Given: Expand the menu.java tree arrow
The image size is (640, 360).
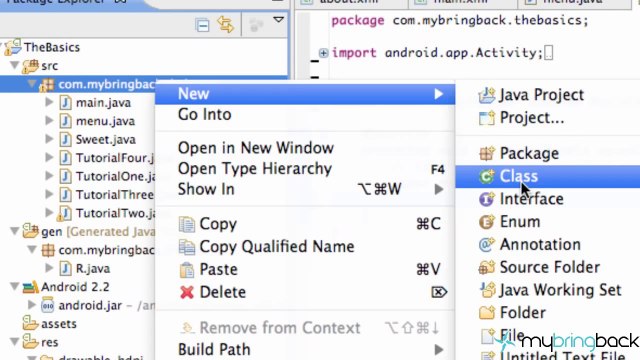Looking at the screenshot, I should (x=49, y=120).
